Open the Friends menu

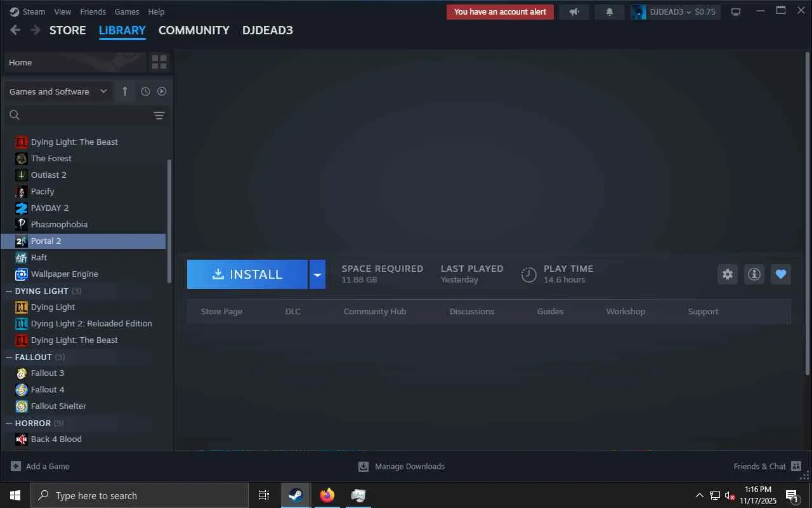coord(93,11)
